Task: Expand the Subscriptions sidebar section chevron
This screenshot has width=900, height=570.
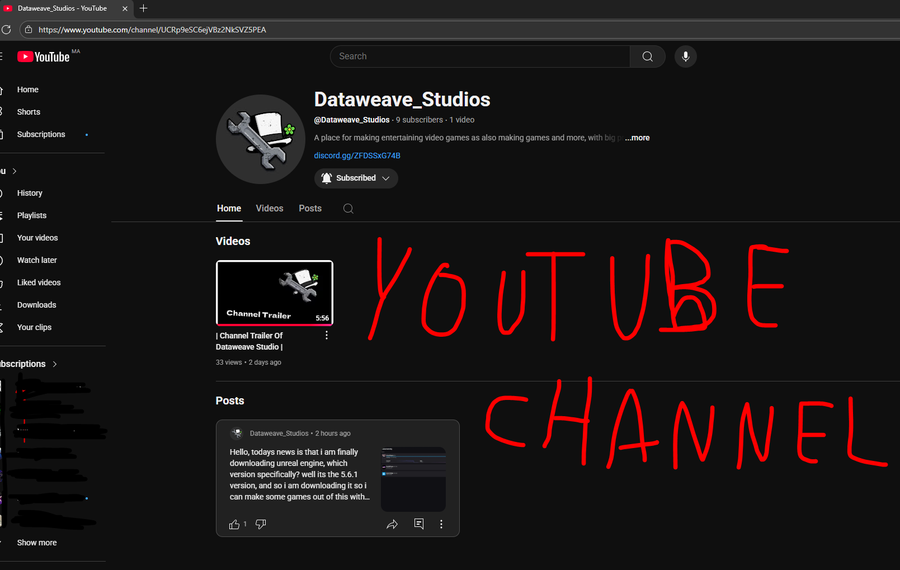Action: point(55,364)
